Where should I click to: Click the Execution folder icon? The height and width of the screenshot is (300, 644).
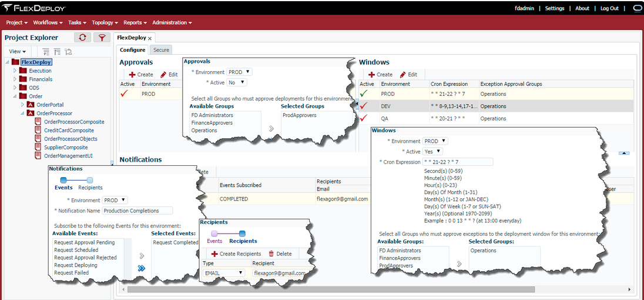point(22,71)
